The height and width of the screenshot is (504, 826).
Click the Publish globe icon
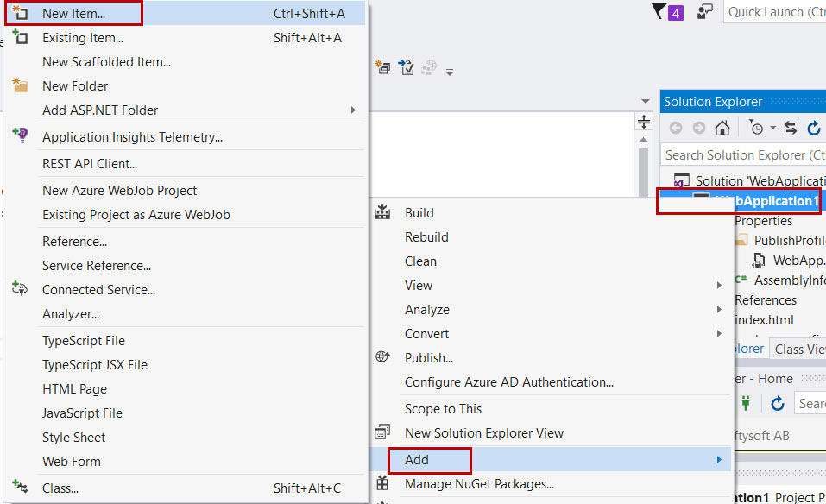382,357
